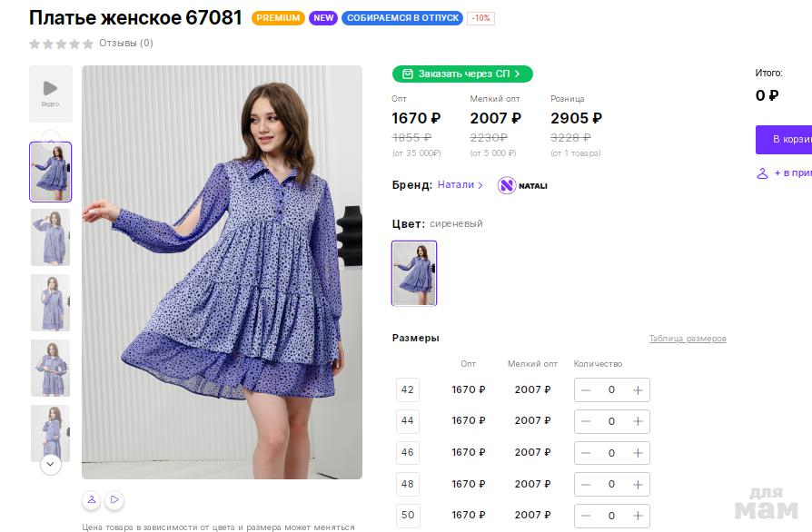
Task: Select size 46 box
Action: point(407,452)
